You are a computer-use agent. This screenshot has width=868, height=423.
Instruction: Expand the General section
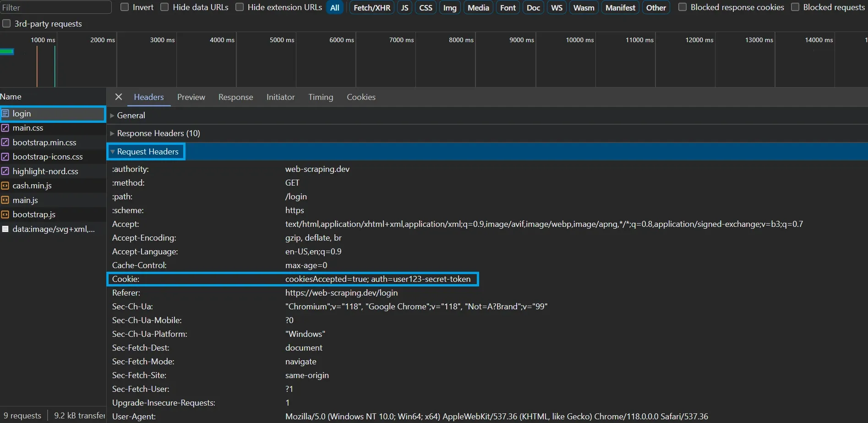point(113,115)
